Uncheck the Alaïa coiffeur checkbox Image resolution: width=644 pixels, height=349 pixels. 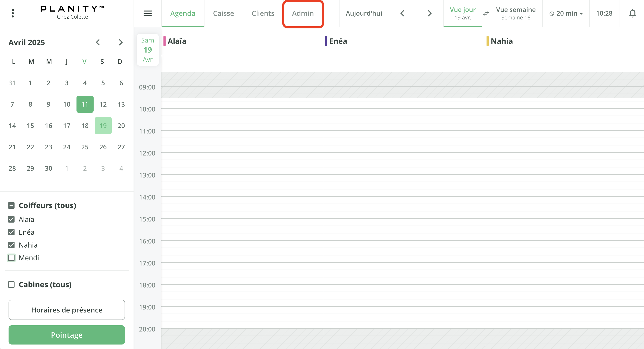11,219
